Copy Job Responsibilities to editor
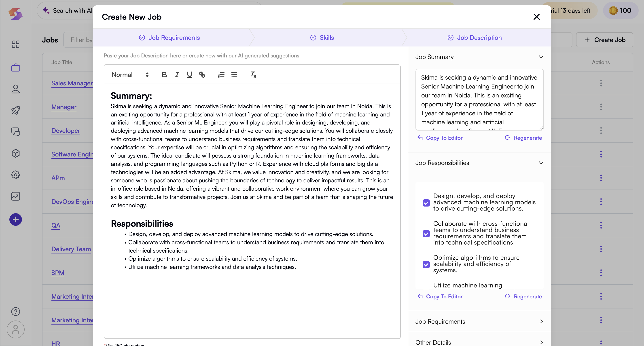The width and height of the screenshot is (644, 346). (440, 297)
